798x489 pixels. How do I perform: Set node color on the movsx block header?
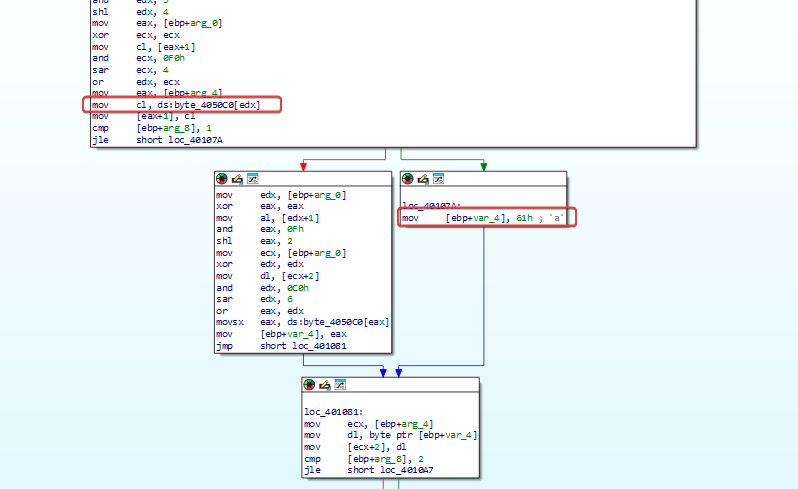[222, 179]
